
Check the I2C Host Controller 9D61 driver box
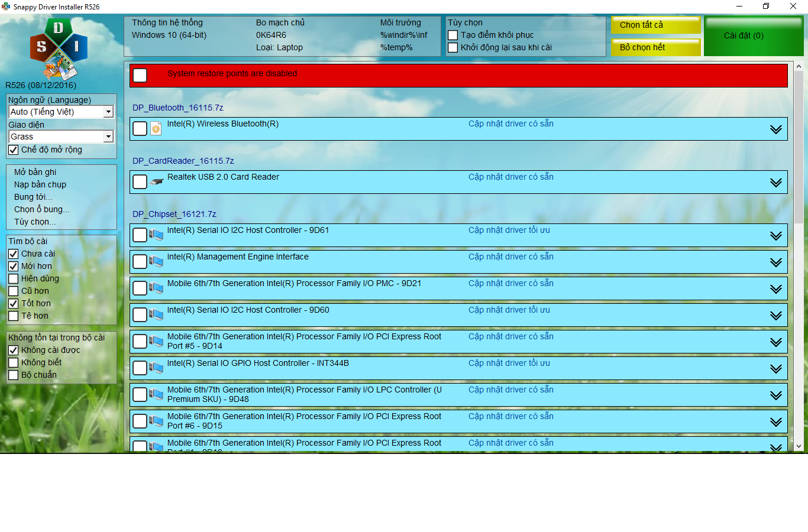coord(140,235)
